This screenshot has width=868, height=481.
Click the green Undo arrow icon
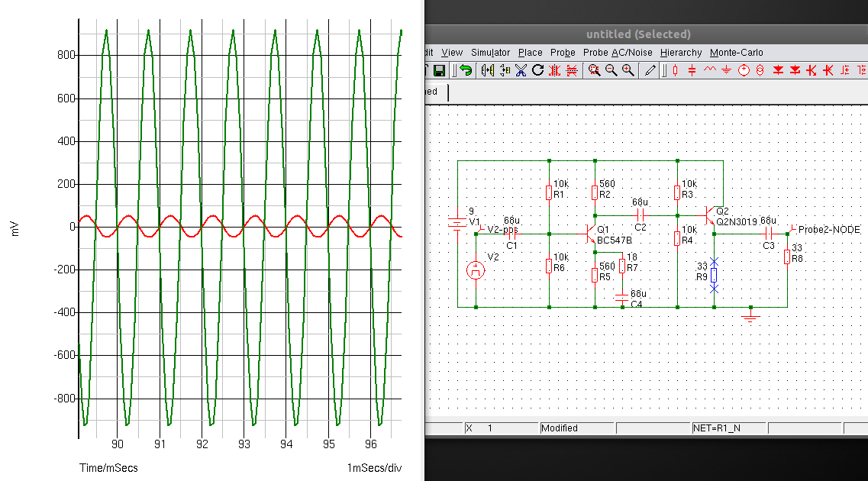pyautogui.click(x=465, y=70)
